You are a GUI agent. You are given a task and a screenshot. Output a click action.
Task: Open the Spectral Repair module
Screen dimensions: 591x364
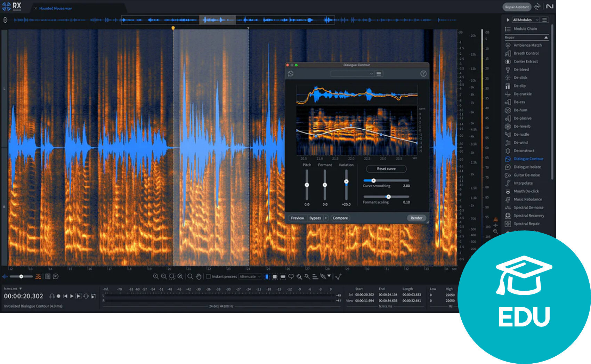(525, 224)
